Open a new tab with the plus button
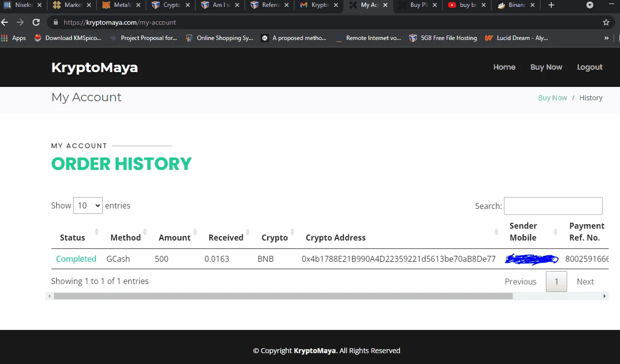Screen dimensions: 620x364 click(551, 5)
